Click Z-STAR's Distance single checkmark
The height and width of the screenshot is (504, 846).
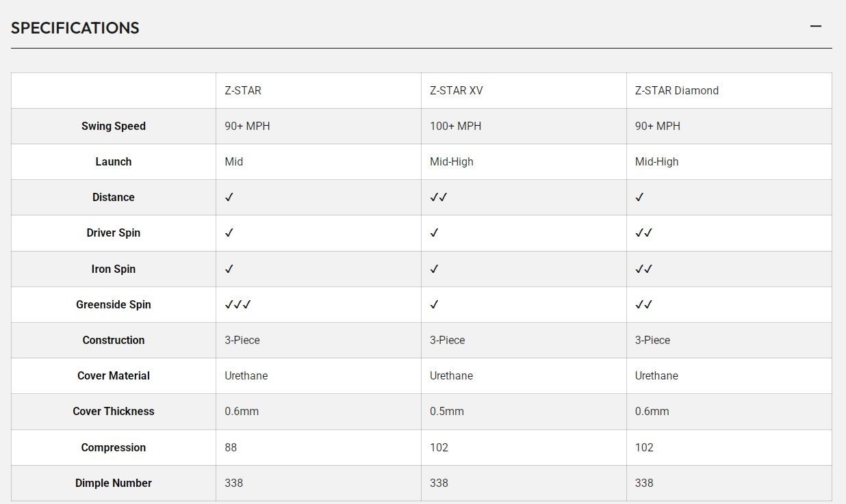[229, 197]
